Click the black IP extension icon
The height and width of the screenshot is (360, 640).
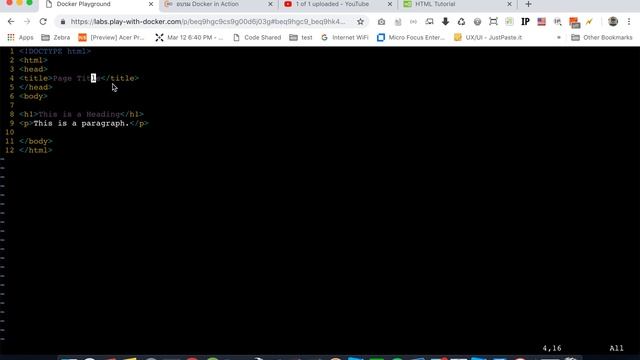coord(525,22)
